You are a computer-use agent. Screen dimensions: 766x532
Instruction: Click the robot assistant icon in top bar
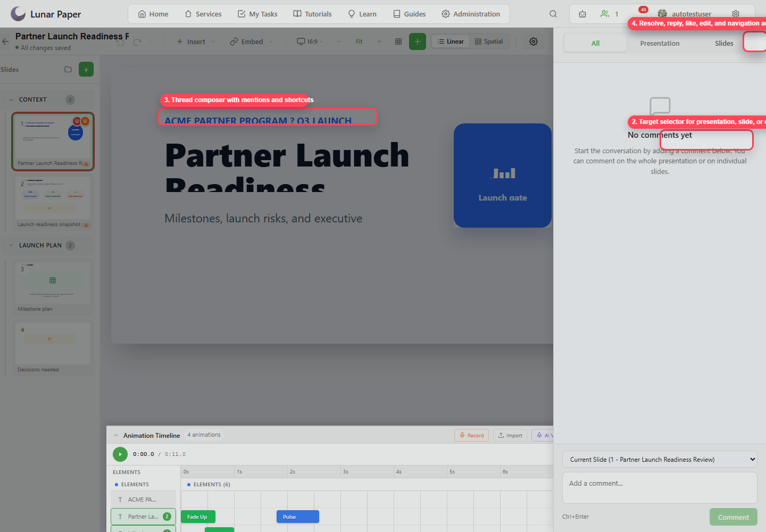[x=582, y=14]
